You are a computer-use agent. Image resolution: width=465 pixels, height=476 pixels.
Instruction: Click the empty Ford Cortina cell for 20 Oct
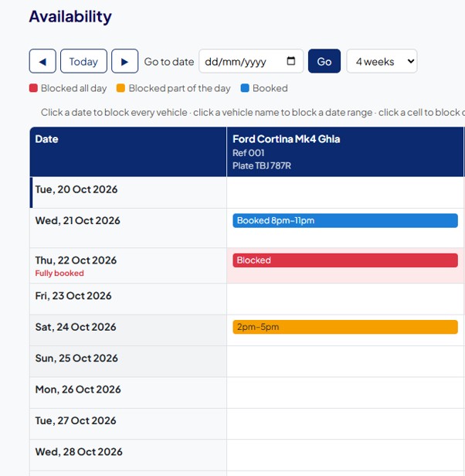point(345,192)
